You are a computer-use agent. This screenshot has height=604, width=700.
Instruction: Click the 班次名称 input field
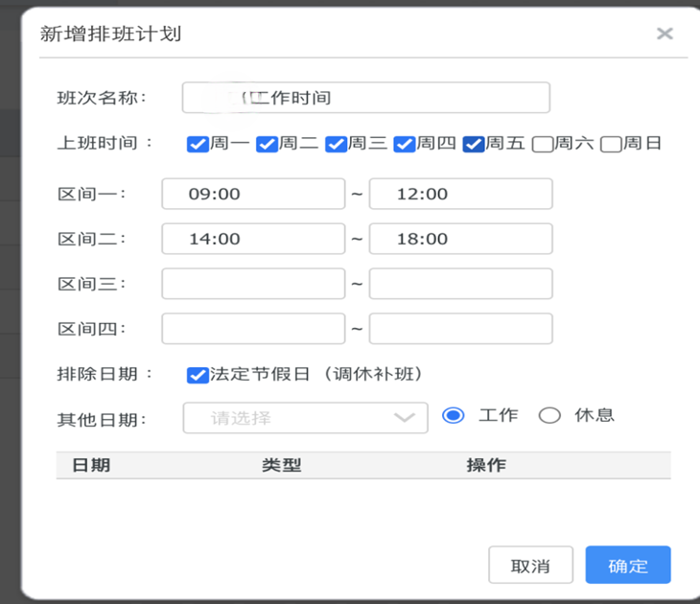pyautogui.click(x=365, y=98)
